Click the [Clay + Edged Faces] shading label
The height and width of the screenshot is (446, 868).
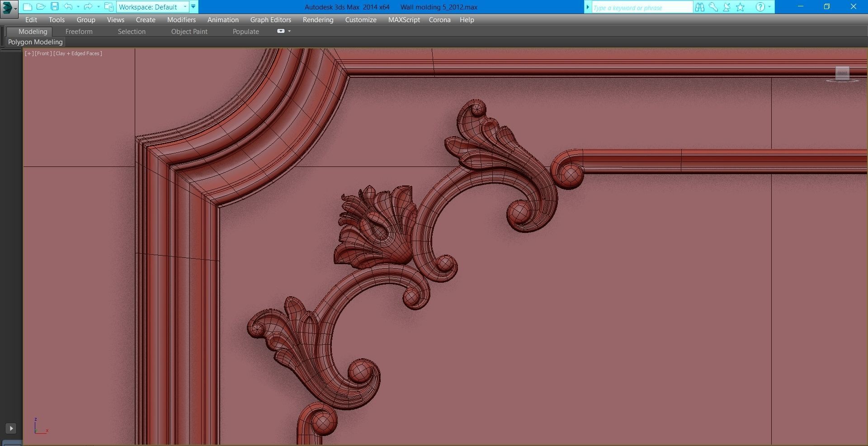pyautogui.click(x=78, y=53)
